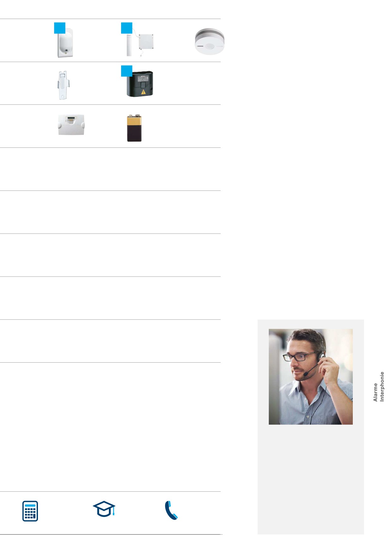392x555 pixels.
Task: Open the photo of man wearing headset
Action: point(311,377)
